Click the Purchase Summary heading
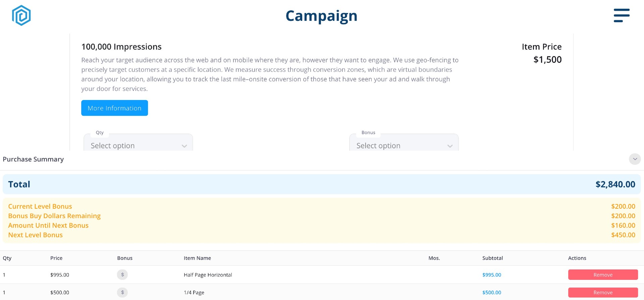Screen dimensions: 644x300 pyautogui.click(x=33, y=159)
